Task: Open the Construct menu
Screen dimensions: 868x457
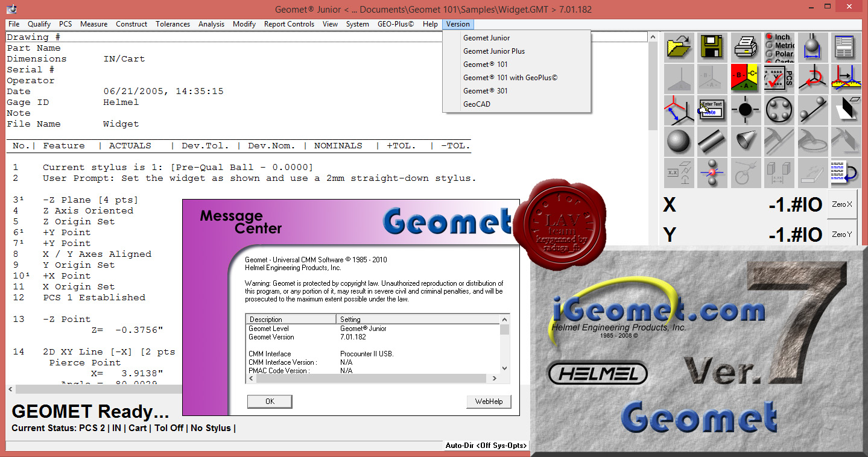Action: (x=131, y=24)
